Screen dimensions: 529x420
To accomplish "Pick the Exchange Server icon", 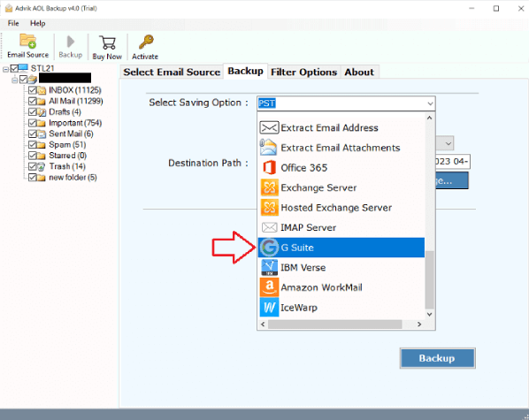I will click(269, 187).
